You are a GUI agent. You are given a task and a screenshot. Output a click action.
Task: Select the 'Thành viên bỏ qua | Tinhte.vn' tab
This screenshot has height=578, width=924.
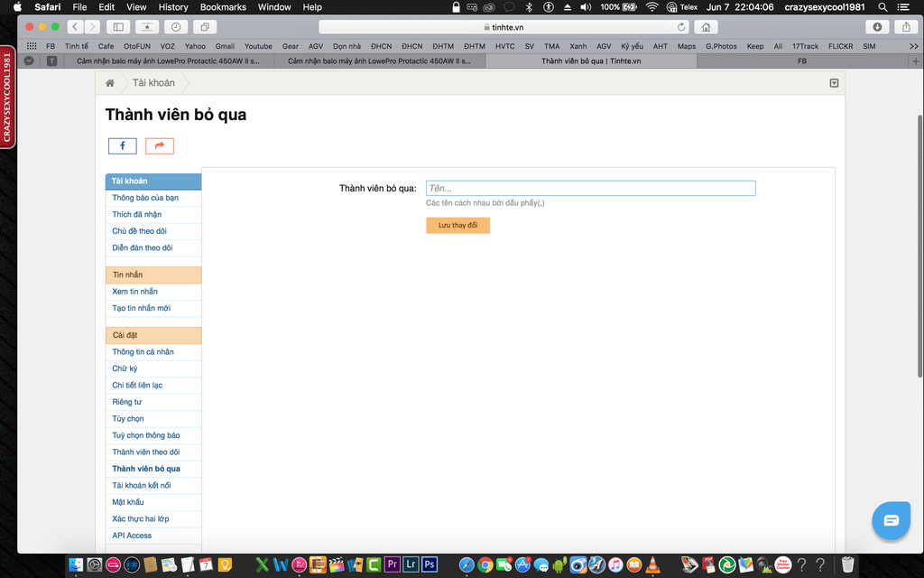(590, 61)
